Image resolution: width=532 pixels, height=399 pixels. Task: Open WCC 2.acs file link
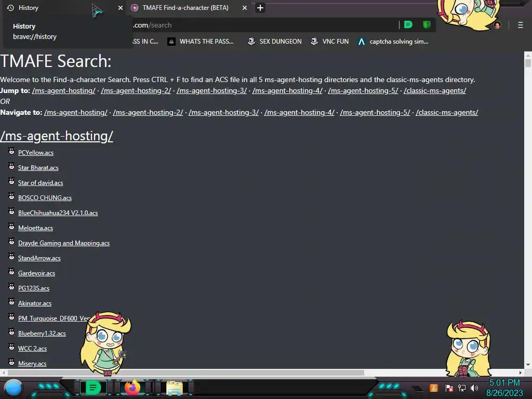[32, 349]
